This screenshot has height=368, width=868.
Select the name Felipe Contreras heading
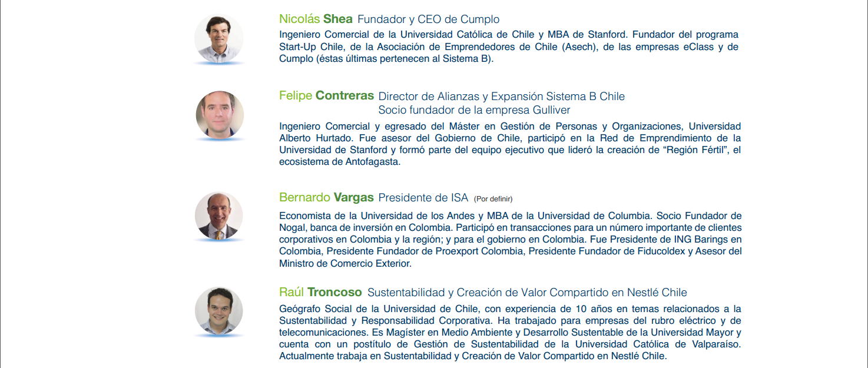tap(326, 95)
